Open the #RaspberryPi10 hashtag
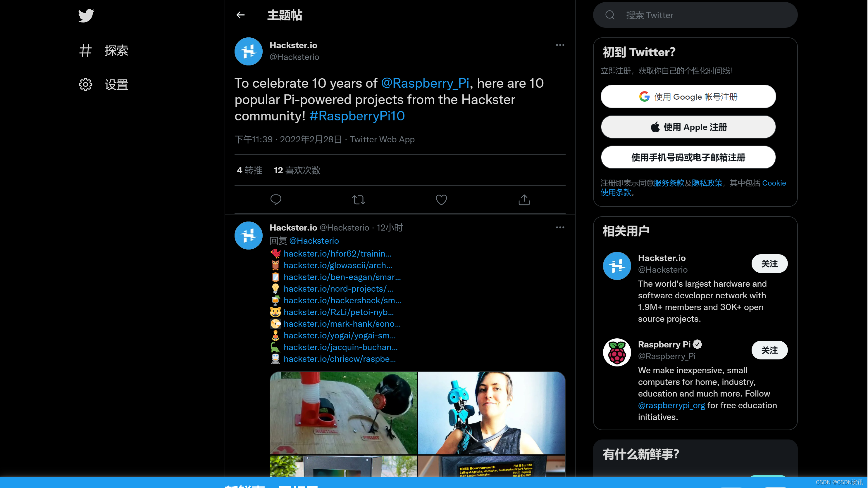 (x=357, y=116)
